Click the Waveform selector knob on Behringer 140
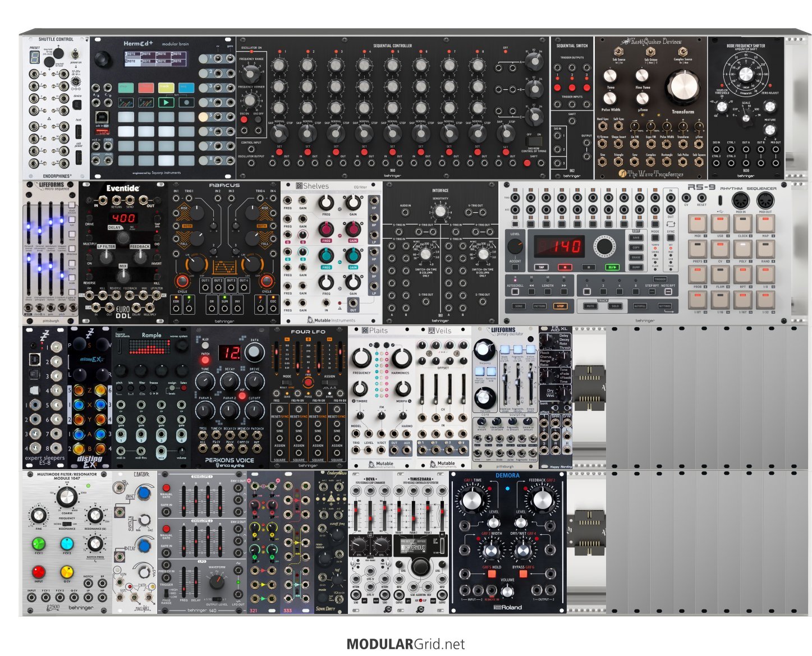The image size is (812, 656). [217, 582]
